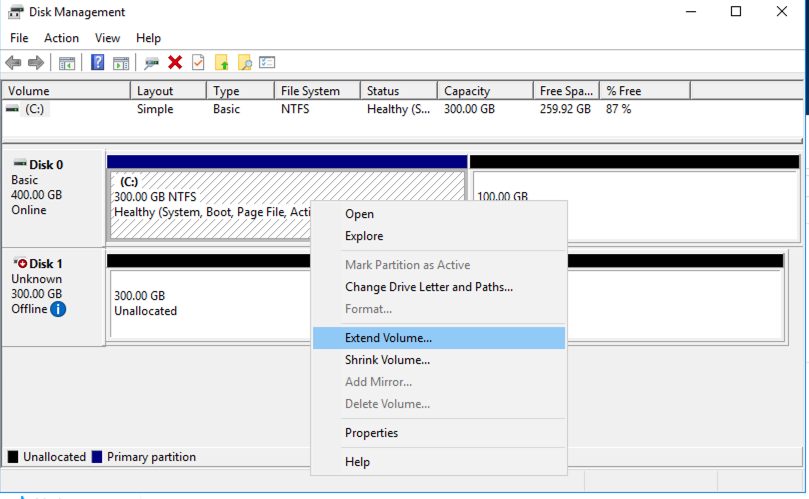Image resolution: width=809 pixels, height=499 pixels.
Task: Click the blue info icon beside Offline
Action: click(58, 309)
